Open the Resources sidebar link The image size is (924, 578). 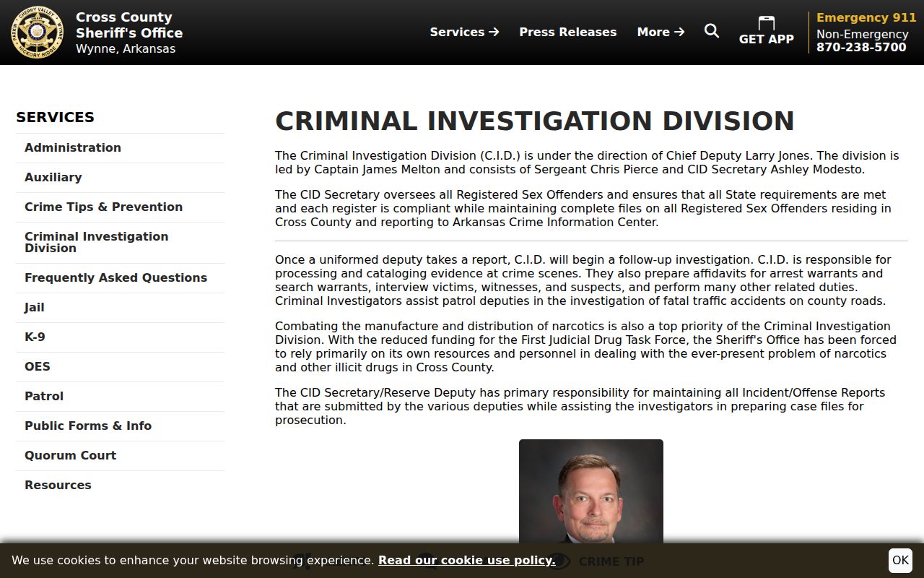pos(121,485)
